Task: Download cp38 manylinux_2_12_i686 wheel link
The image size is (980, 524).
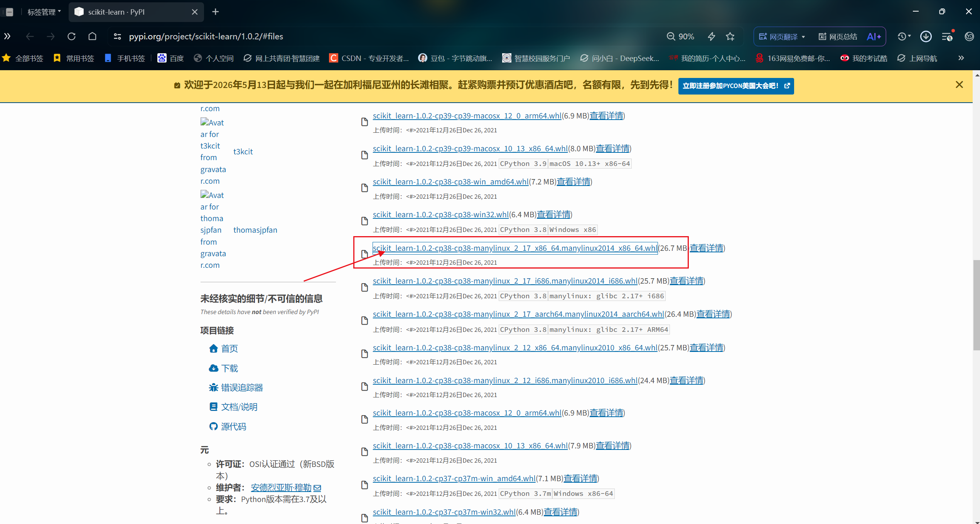Action: click(505, 380)
